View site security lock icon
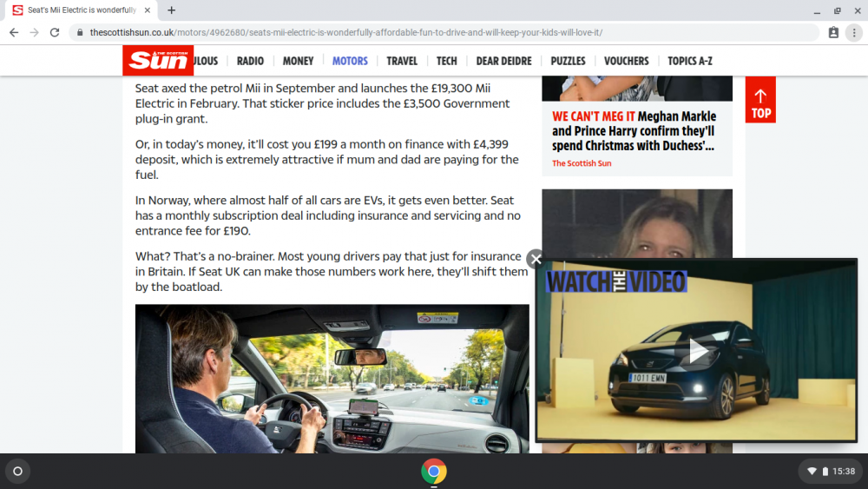This screenshot has height=489, width=868. (x=80, y=33)
